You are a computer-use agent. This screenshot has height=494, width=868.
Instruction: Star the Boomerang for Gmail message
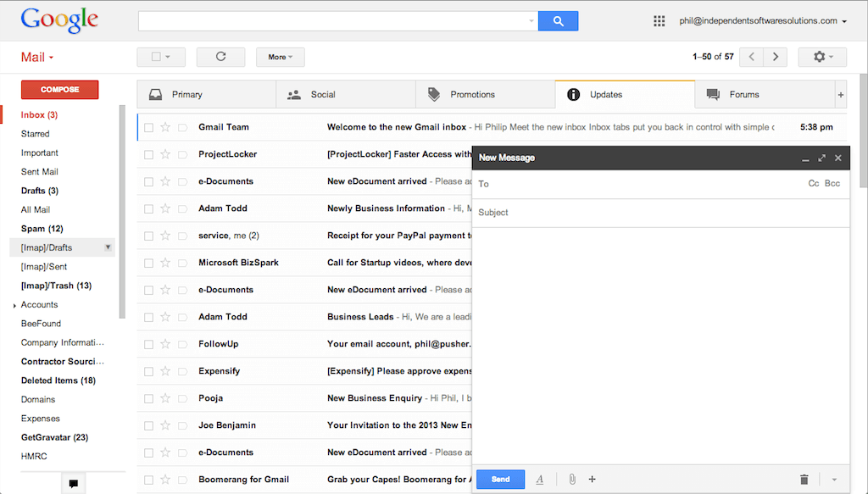coord(165,480)
